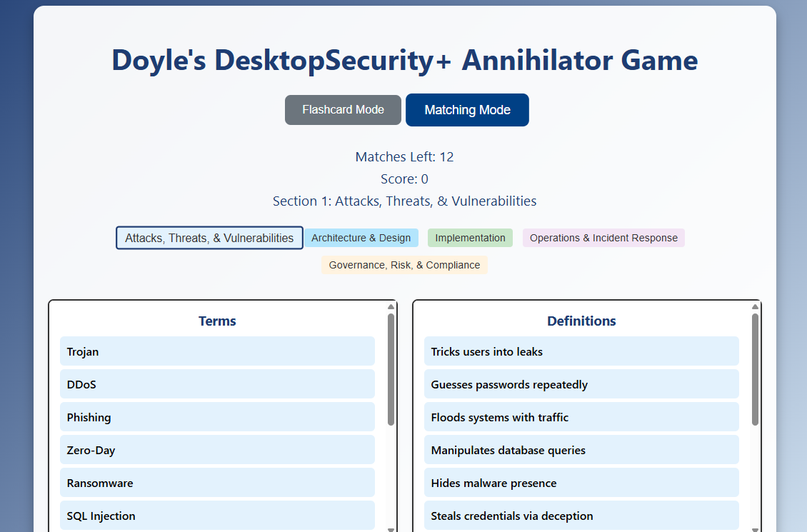Open Attacks, Threats, & Vulnerabilities section
Viewport: 807px width, 532px height.
pyautogui.click(x=209, y=238)
